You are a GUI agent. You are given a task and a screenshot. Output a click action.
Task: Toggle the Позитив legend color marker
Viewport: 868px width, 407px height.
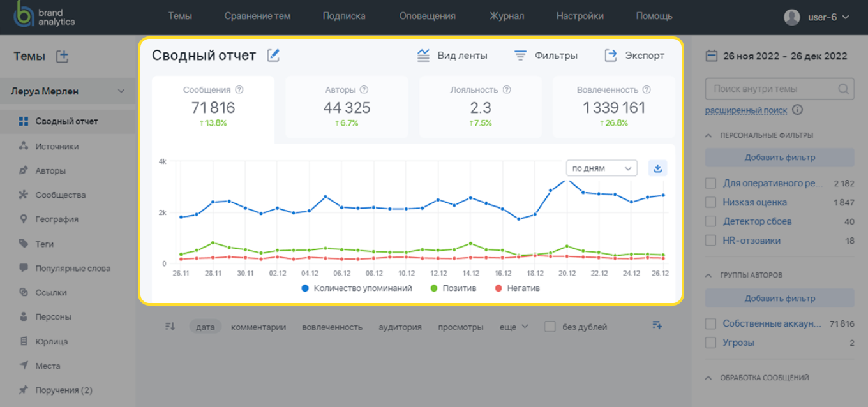pos(434,288)
